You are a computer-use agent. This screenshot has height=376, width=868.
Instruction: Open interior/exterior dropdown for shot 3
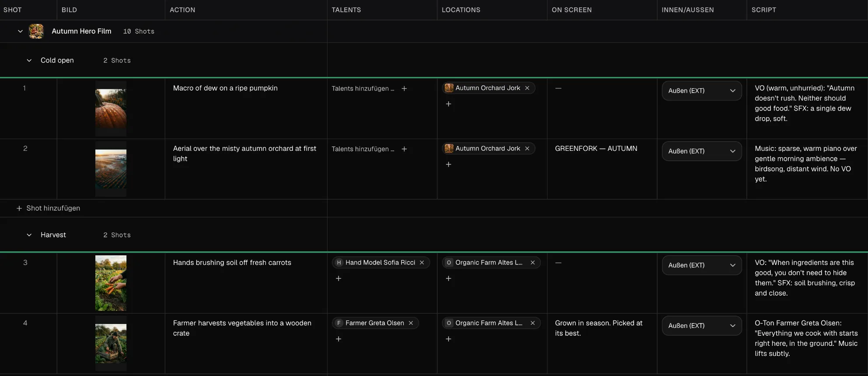701,265
